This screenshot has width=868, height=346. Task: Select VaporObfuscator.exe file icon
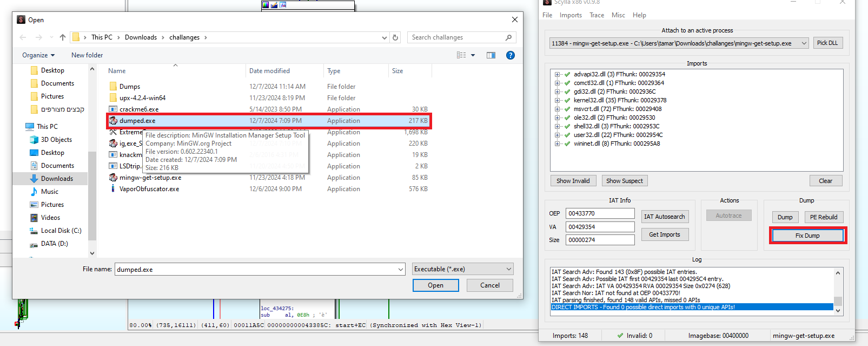(x=113, y=189)
